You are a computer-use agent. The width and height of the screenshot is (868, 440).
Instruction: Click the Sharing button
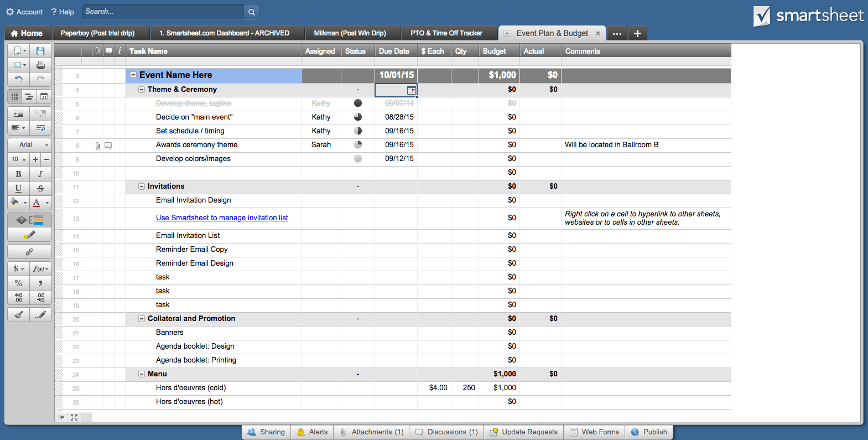pos(266,432)
